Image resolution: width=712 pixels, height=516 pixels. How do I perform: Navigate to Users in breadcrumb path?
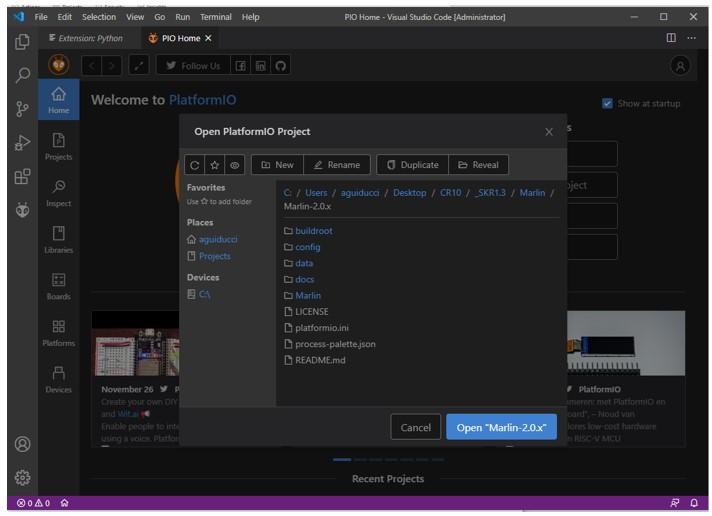tap(316, 193)
